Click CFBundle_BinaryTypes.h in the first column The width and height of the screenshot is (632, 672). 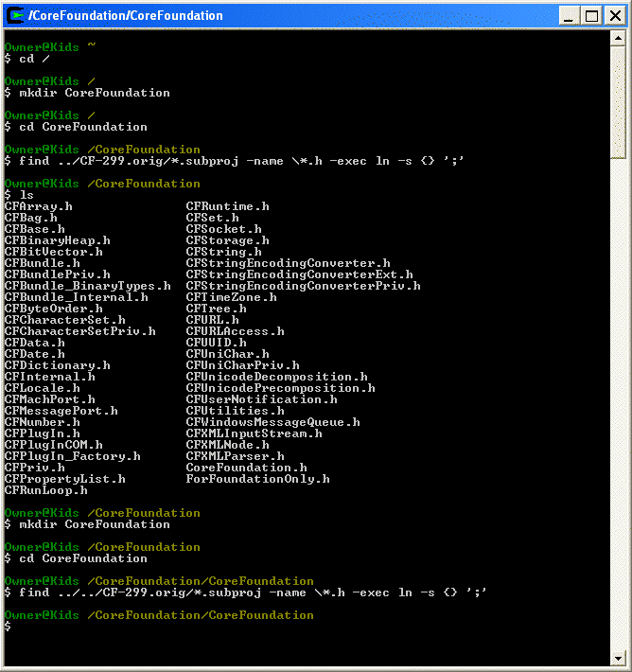[87, 286]
